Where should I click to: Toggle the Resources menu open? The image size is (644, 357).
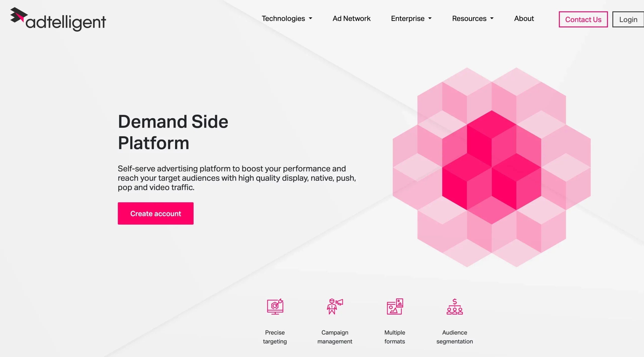point(473,18)
